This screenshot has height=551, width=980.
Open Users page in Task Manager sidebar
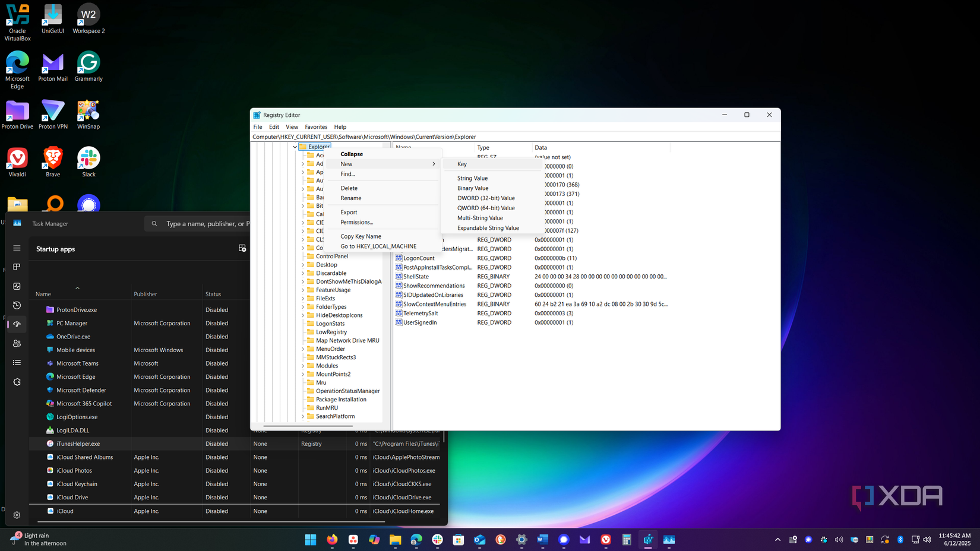click(x=17, y=343)
